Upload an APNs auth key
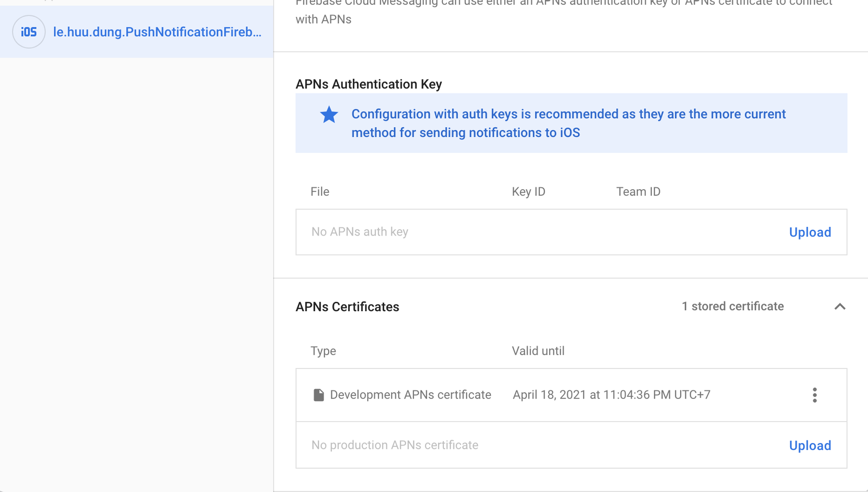868x492 pixels. click(810, 232)
